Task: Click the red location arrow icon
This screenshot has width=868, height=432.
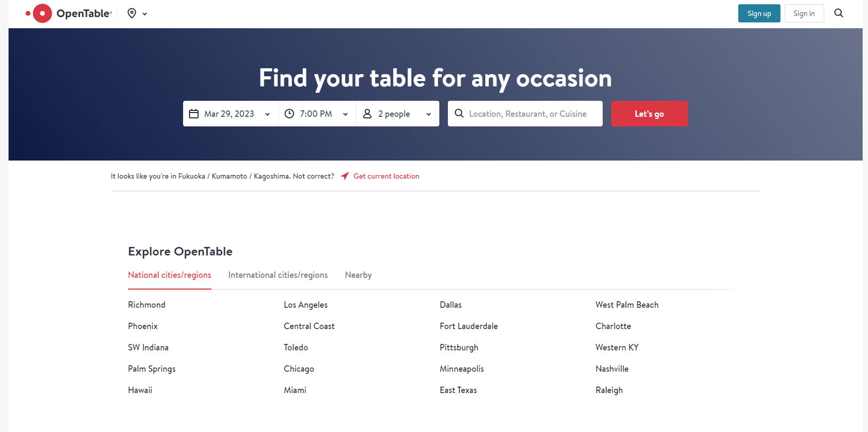Action: pyautogui.click(x=345, y=176)
